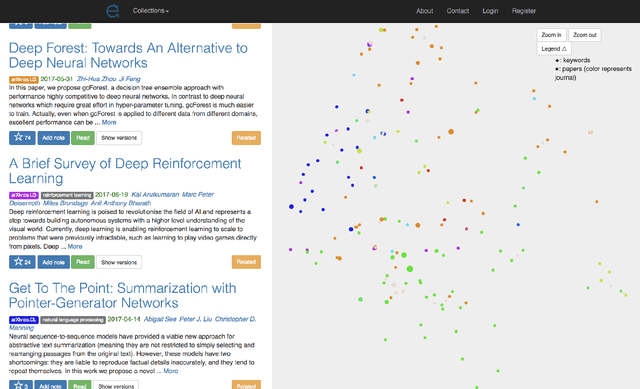Add a note to the Reinforcement Learning survey

[x=53, y=262]
